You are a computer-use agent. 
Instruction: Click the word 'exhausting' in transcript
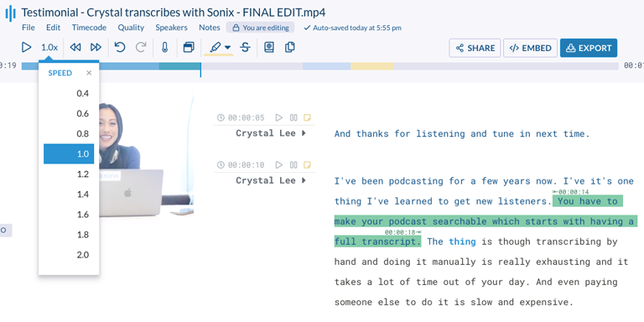point(563,262)
